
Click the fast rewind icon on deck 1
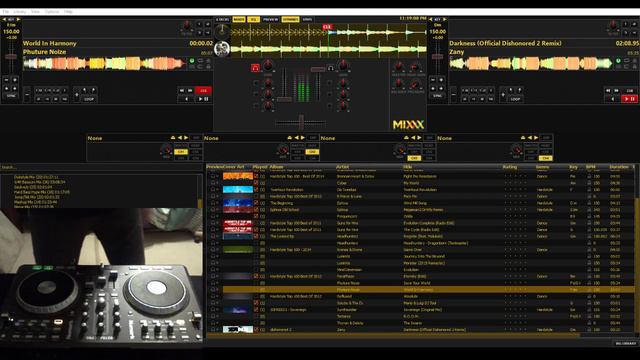pyautogui.click(x=182, y=90)
